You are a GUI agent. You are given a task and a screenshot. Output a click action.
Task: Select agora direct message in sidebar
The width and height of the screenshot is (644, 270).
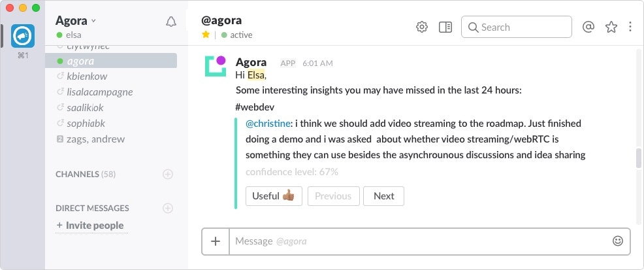(x=111, y=61)
